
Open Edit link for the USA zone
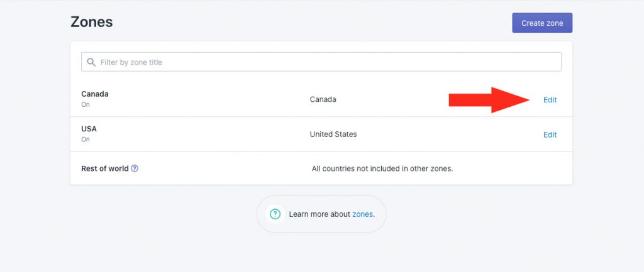coord(550,134)
